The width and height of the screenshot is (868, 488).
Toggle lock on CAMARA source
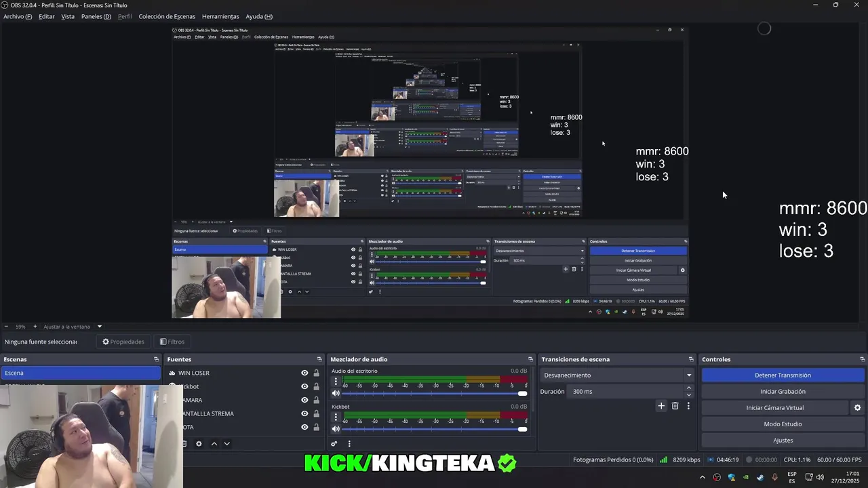click(x=316, y=400)
